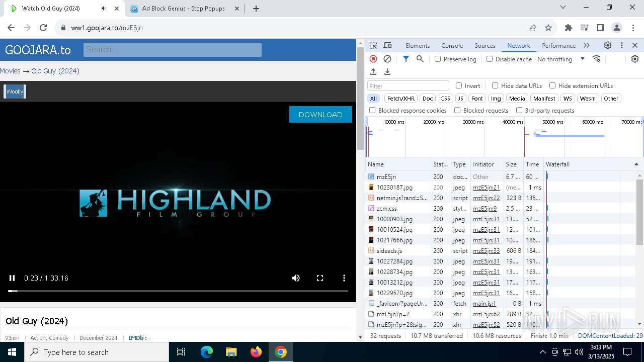Image resolution: width=644 pixels, height=362 pixels.
Task: Show hidden system tray icons
Action: coord(542,352)
